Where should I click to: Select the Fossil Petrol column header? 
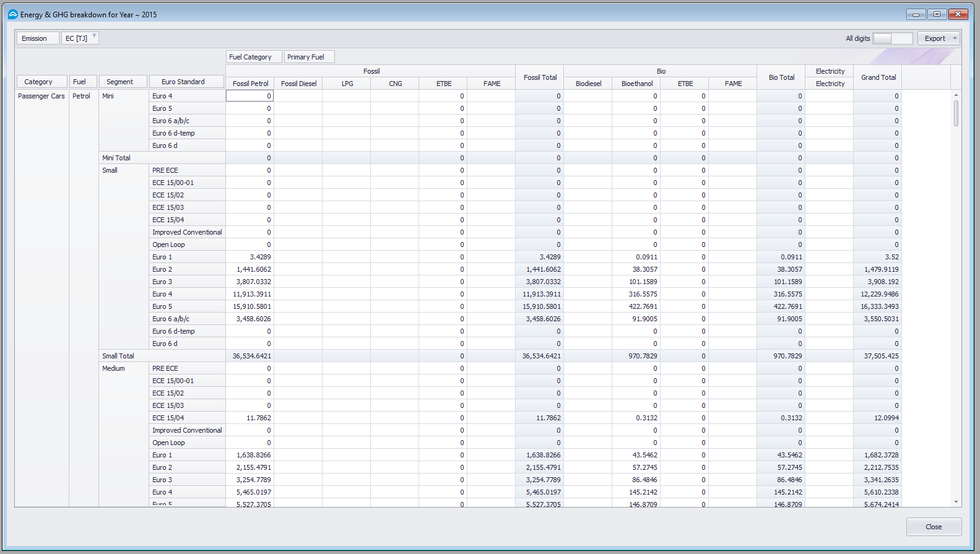250,84
